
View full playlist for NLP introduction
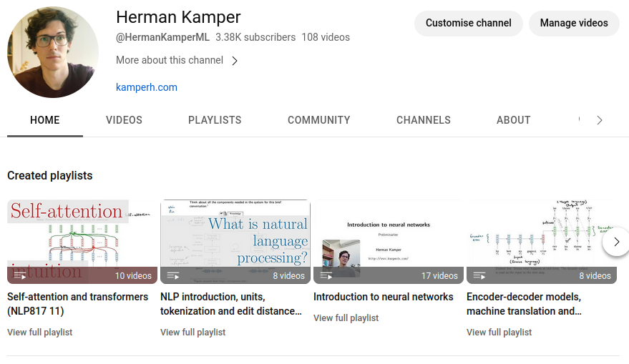pyautogui.click(x=193, y=333)
